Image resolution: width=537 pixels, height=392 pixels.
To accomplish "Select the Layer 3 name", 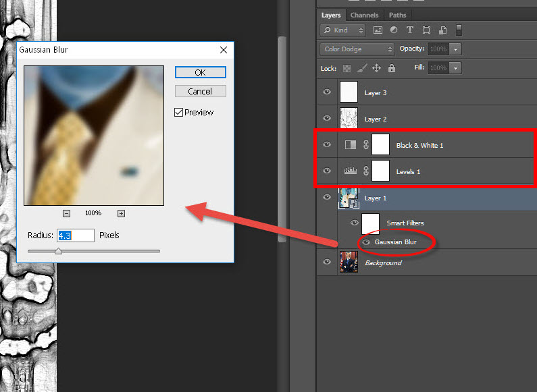I will (x=376, y=93).
